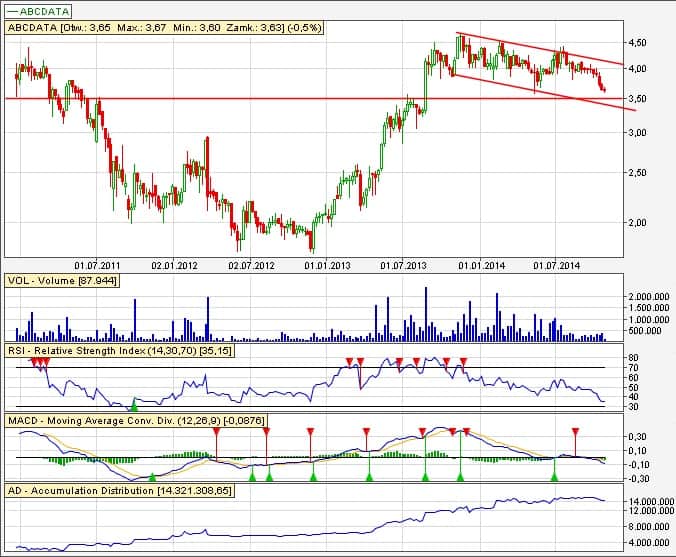Select the rightmost red sell marker in MACD
This screenshot has width=676, height=557.
[575, 432]
